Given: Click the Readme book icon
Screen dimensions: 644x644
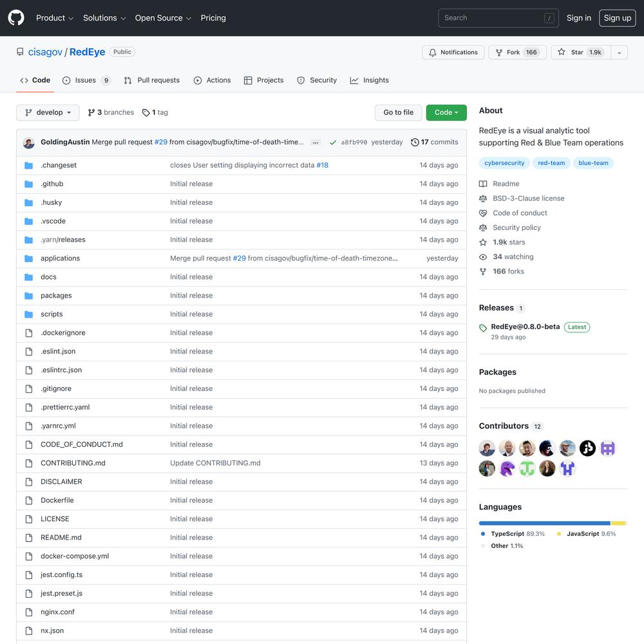Looking at the screenshot, I should [483, 184].
